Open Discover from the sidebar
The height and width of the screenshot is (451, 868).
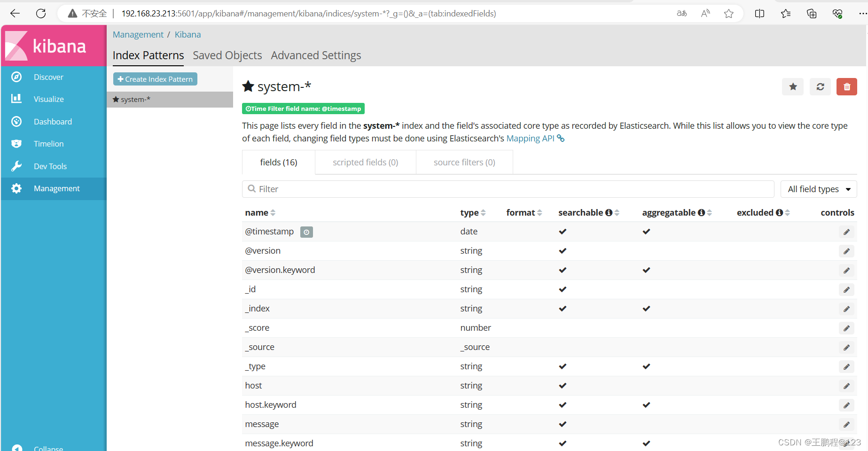coord(48,77)
